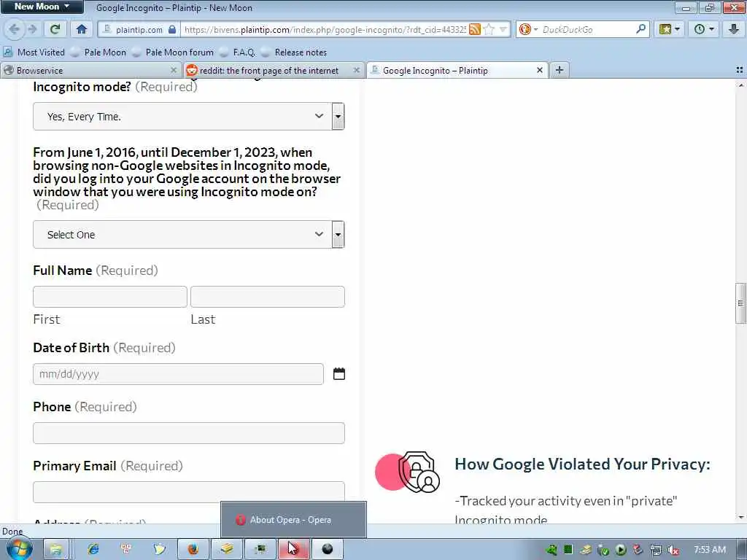The height and width of the screenshot is (560, 747).
Task: Click the shield privacy illustration icon
Action: (408, 472)
